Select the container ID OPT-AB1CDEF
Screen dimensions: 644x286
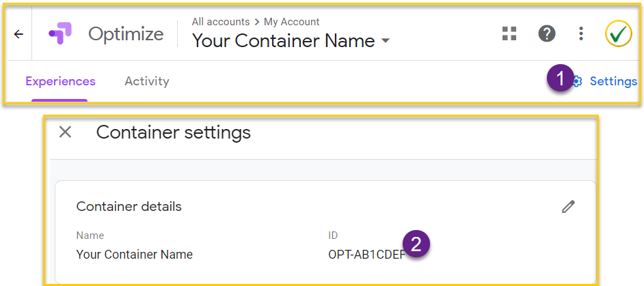[x=366, y=255]
